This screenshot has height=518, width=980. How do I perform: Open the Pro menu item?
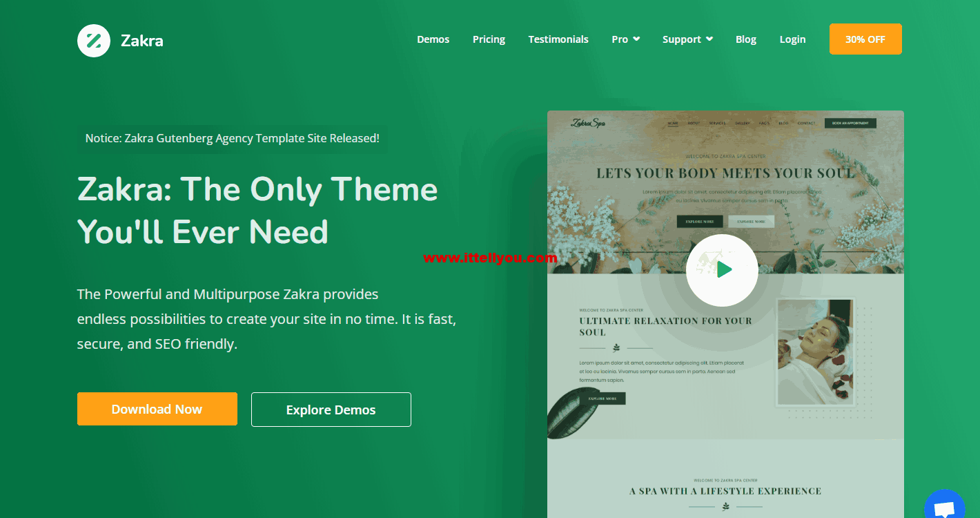coord(620,39)
